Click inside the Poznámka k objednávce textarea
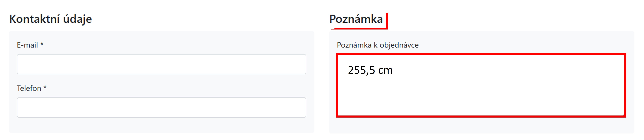644x140 pixels. (x=481, y=85)
